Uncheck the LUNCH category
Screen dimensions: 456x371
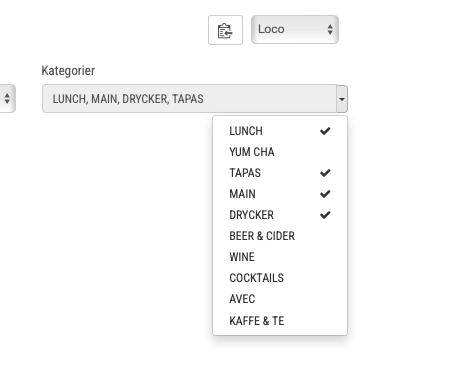click(x=280, y=131)
